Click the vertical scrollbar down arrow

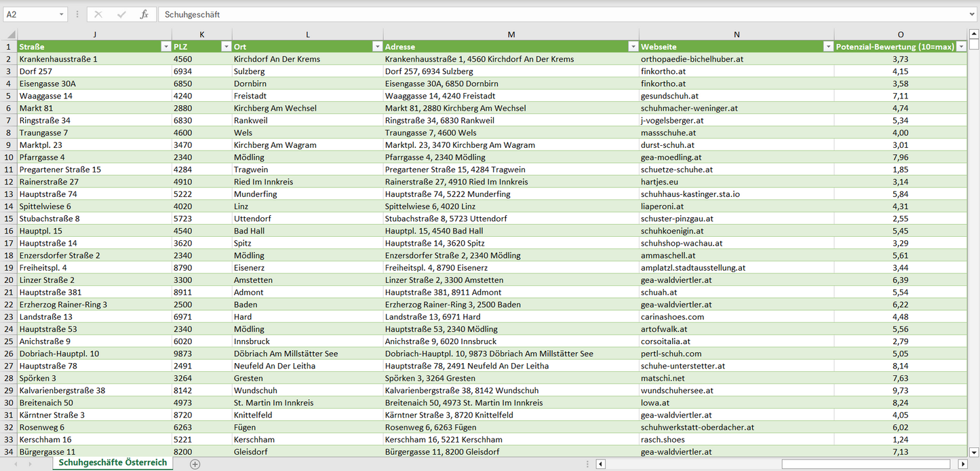pos(974,451)
